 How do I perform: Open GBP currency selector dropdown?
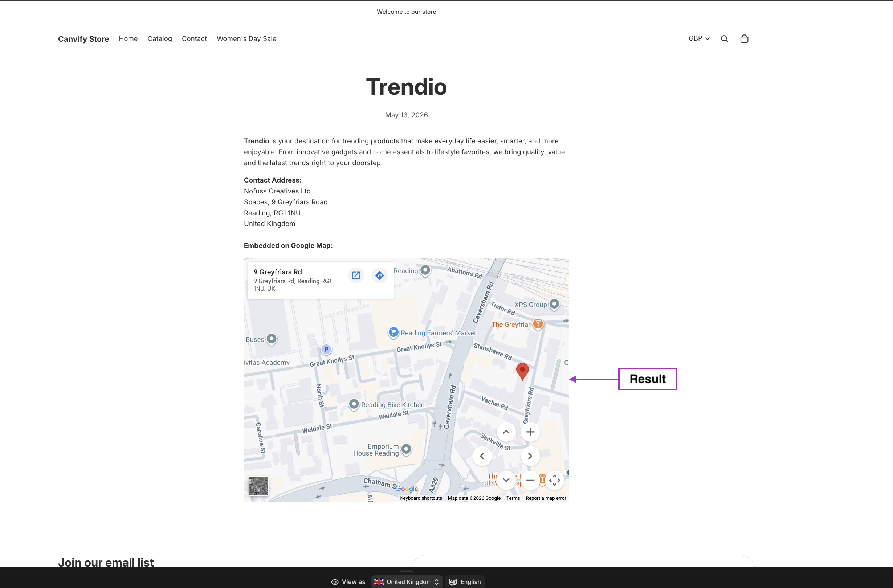(699, 38)
